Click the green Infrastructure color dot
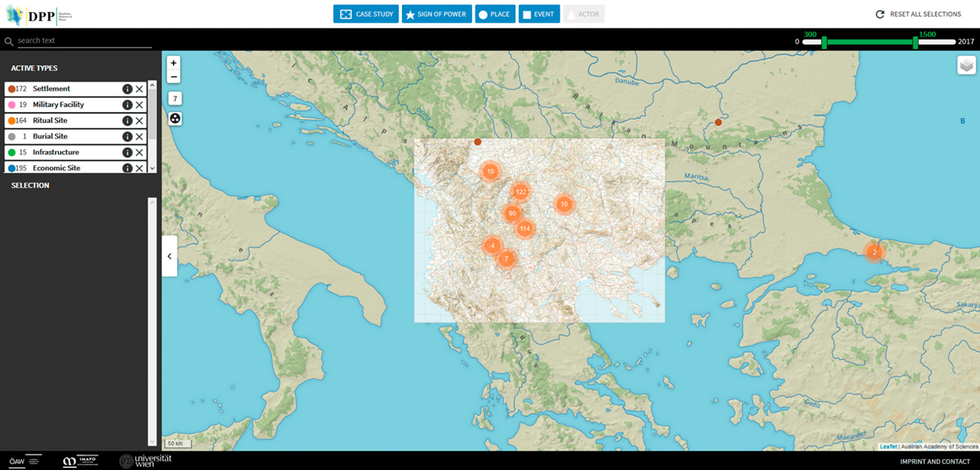This screenshot has width=980, height=470. [11, 153]
